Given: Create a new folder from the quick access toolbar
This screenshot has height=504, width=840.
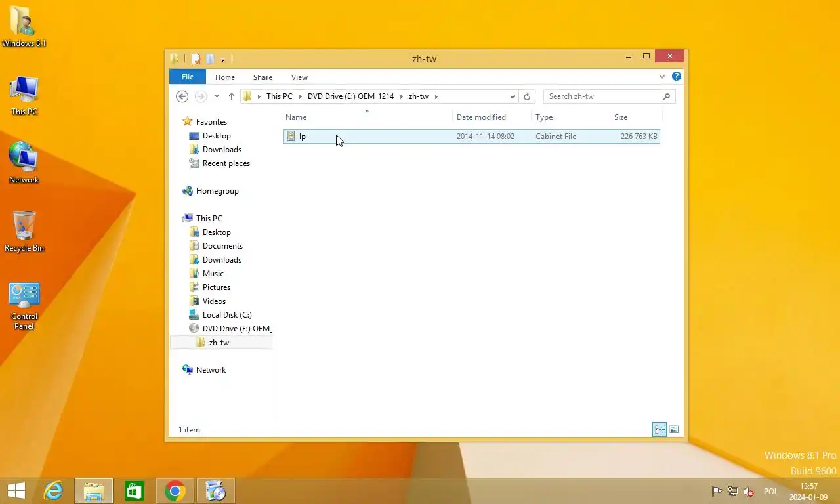Looking at the screenshot, I should (210, 59).
